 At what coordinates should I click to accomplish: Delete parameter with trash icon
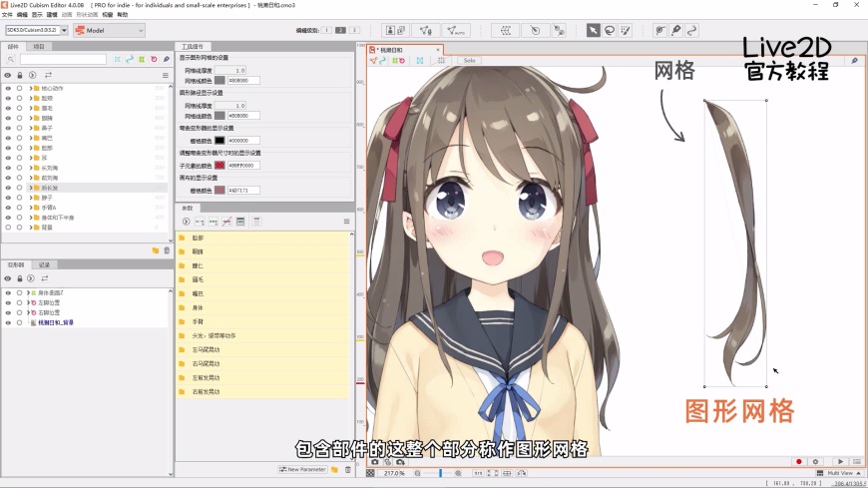coord(348,470)
